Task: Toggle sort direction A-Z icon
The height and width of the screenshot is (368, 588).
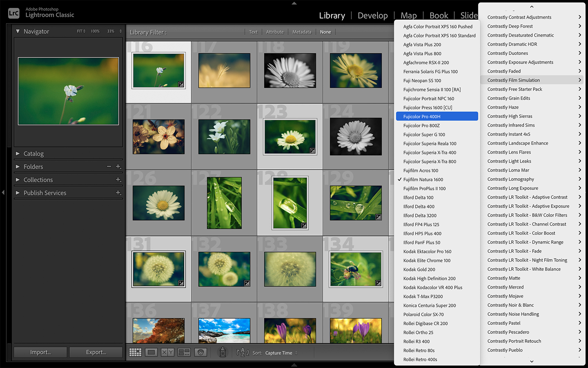Action: (243, 352)
